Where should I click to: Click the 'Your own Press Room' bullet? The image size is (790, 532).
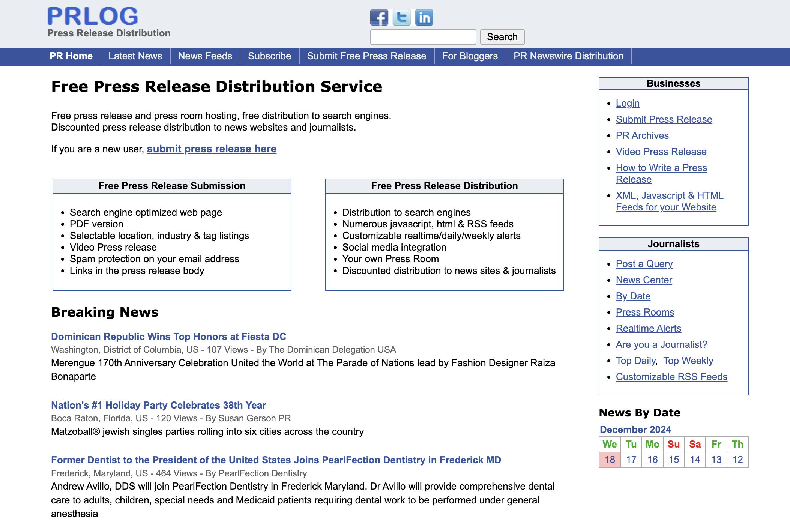390,259
